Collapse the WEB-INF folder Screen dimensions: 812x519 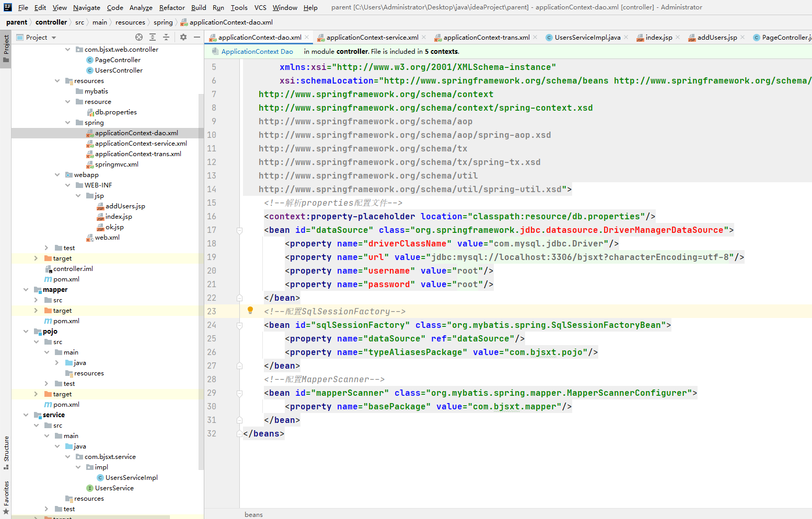68,185
